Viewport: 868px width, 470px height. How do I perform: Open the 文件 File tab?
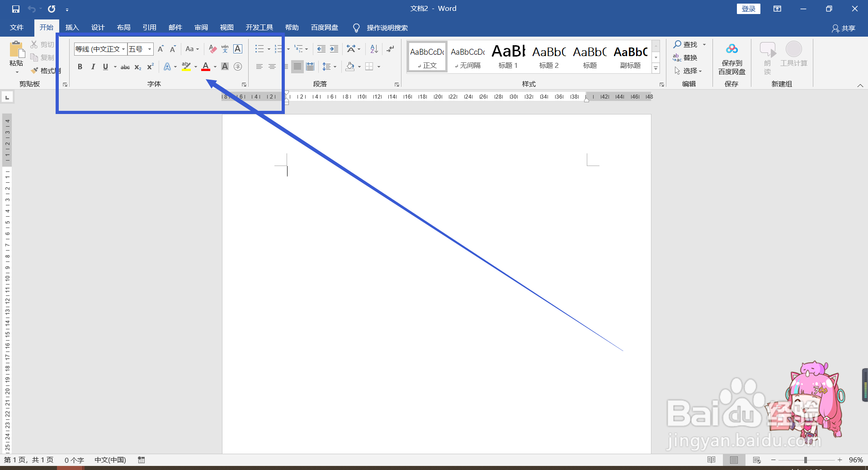click(17, 28)
